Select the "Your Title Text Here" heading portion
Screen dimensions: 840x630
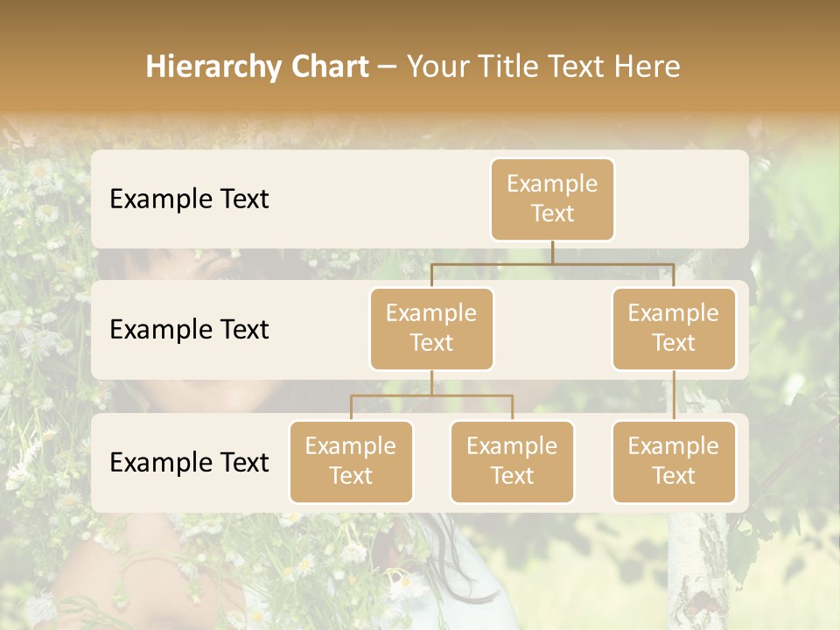tap(543, 66)
